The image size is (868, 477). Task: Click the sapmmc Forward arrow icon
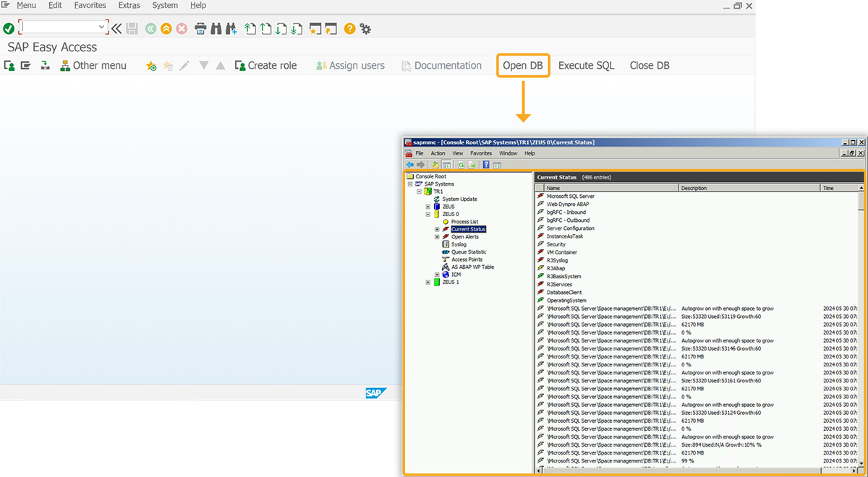click(x=421, y=165)
